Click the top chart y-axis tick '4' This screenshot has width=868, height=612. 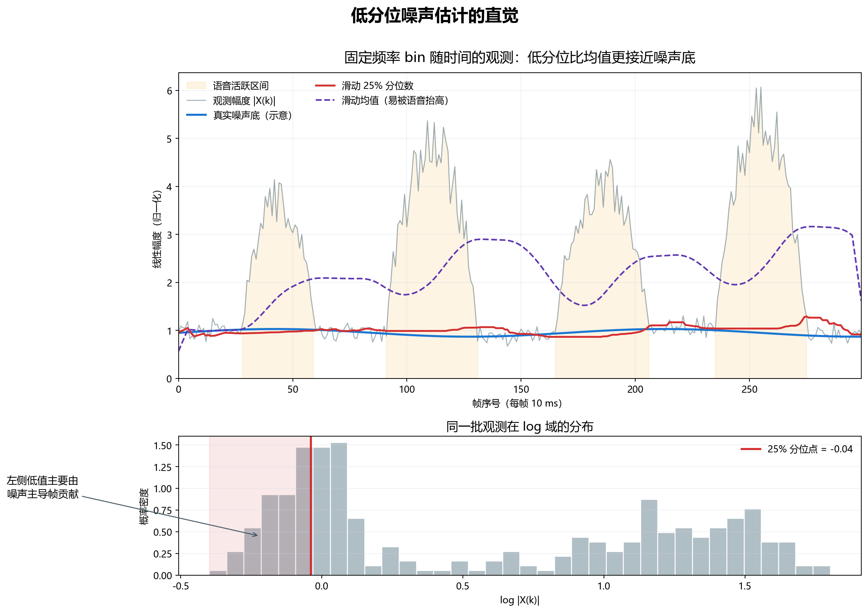pos(170,187)
